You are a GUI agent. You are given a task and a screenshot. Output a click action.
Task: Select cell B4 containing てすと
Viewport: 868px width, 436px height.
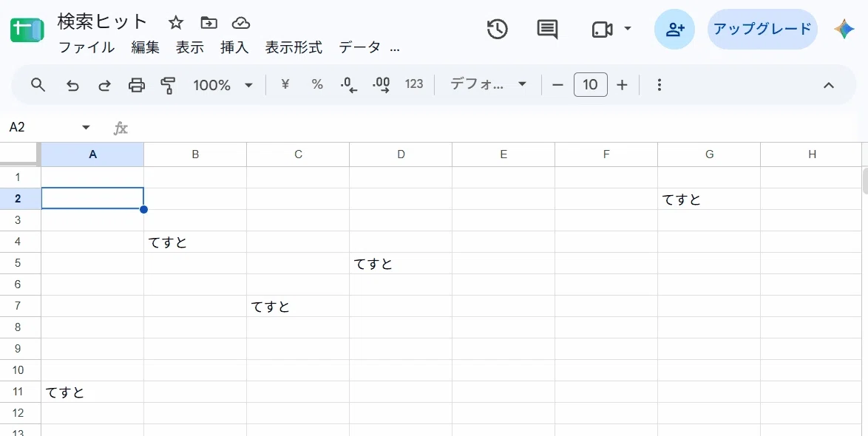[x=195, y=242]
